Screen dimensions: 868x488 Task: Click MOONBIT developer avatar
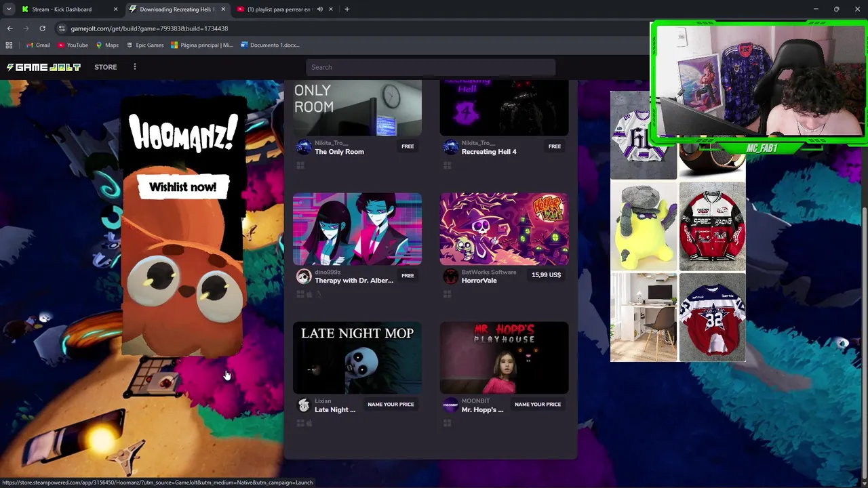click(451, 405)
